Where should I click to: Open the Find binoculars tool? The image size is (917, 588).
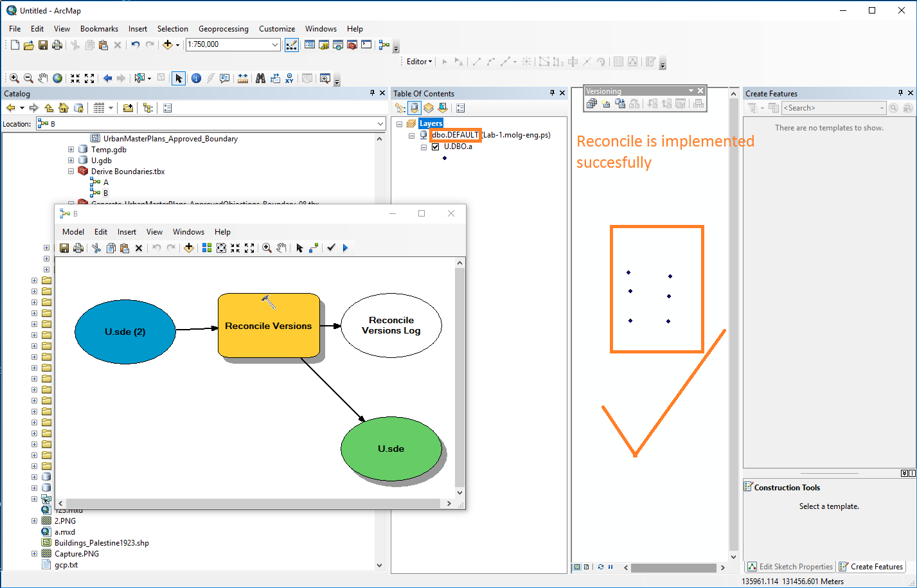coord(260,78)
